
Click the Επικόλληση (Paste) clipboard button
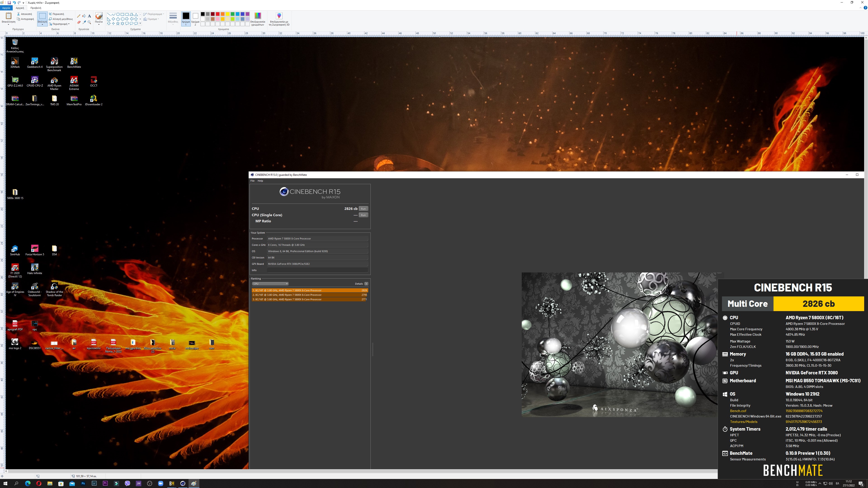tap(8, 16)
